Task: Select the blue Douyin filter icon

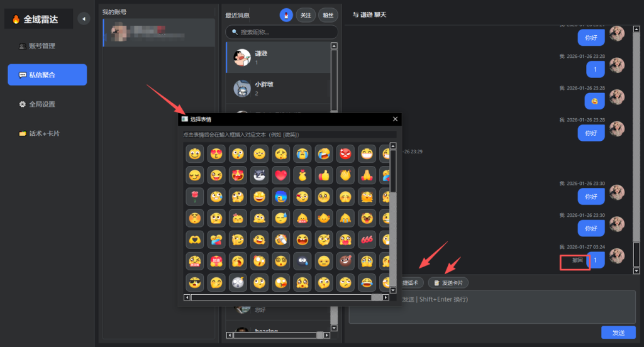Action: [286, 15]
